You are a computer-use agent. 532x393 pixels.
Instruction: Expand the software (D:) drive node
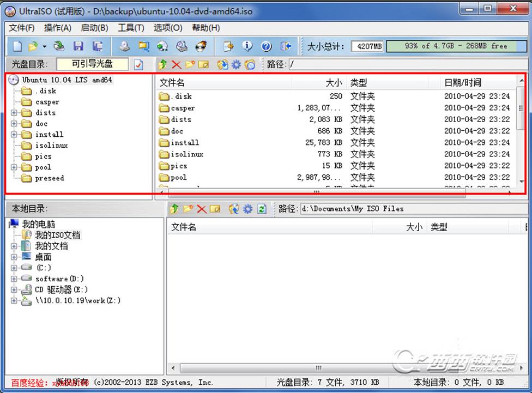point(14,279)
